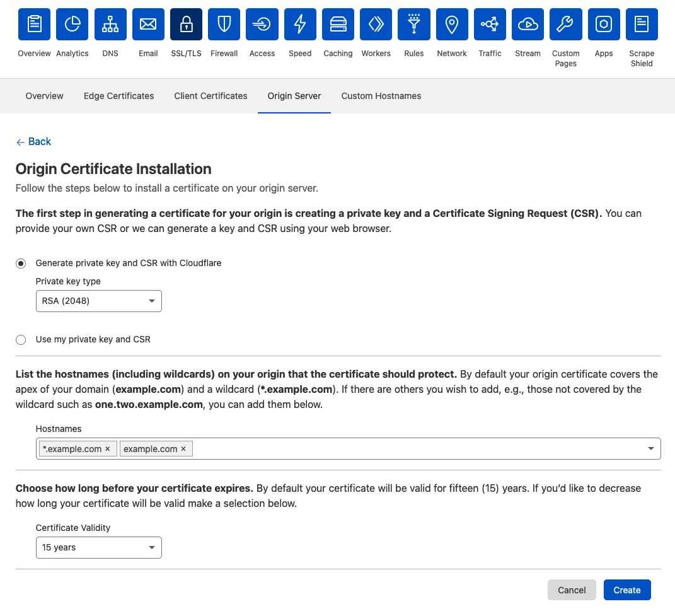Cancel the certificate creation

(x=572, y=590)
